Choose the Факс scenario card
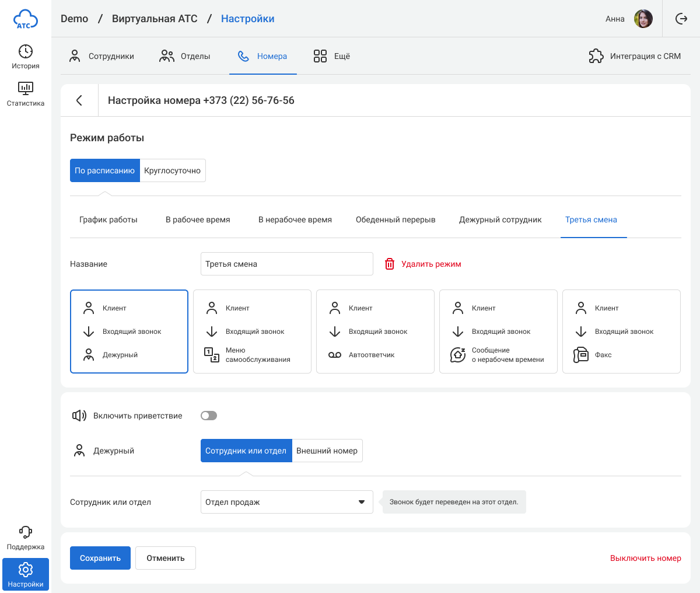The height and width of the screenshot is (593, 700). 621,332
